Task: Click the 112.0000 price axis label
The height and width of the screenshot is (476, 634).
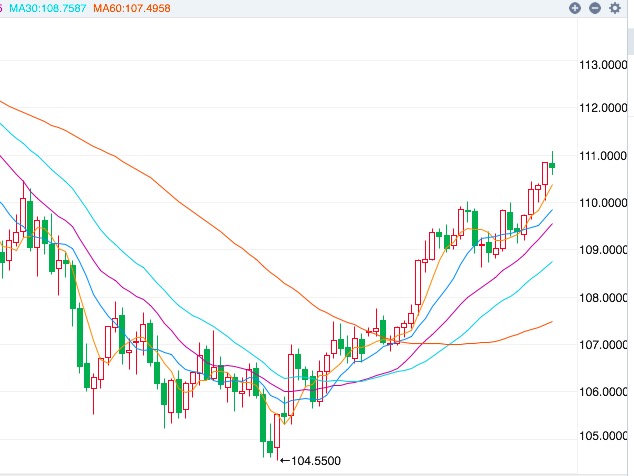Action: (x=604, y=109)
